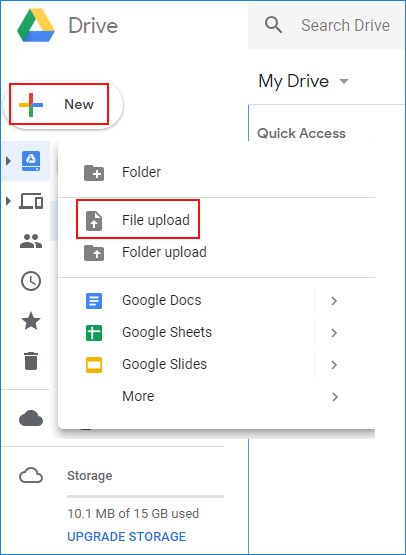Viewport: 406px width, 555px height.
Task: Open the Computers sidebar icon
Action: (x=31, y=201)
